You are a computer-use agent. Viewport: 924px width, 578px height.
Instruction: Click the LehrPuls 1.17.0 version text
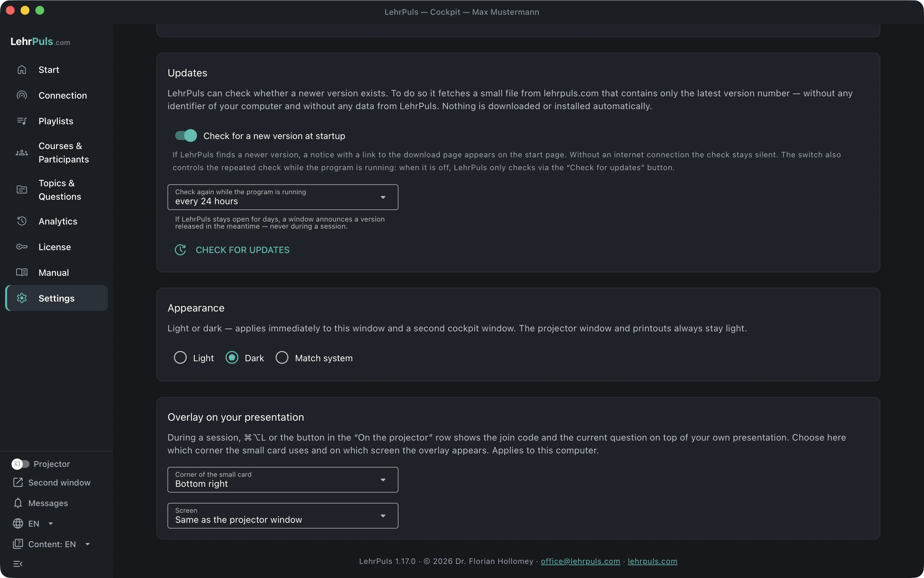click(387, 561)
